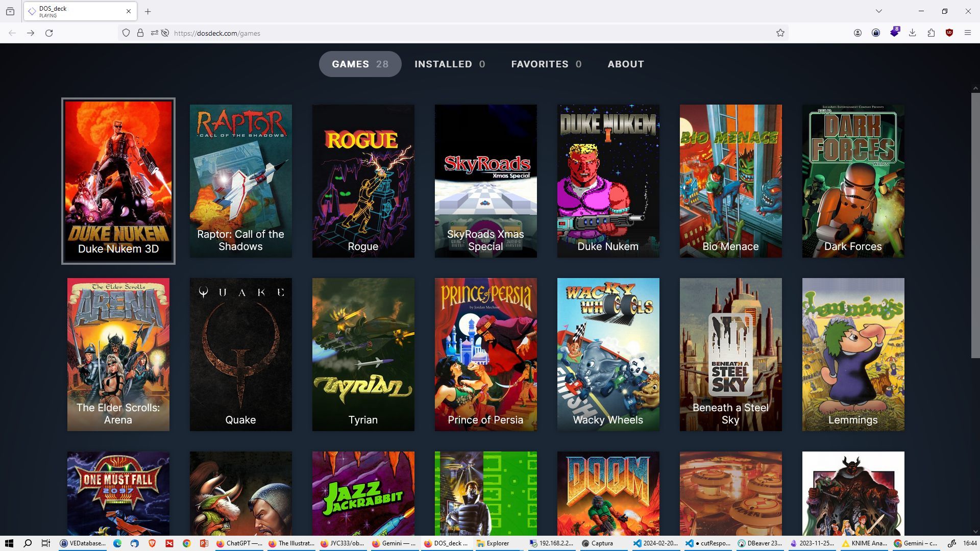Image resolution: width=980 pixels, height=551 pixels.
Task: Show tracking protection shield info
Action: tap(126, 33)
